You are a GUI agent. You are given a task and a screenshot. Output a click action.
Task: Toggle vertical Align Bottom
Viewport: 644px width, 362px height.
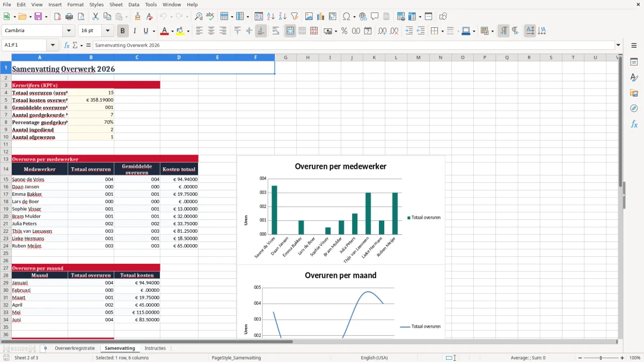tap(261, 31)
